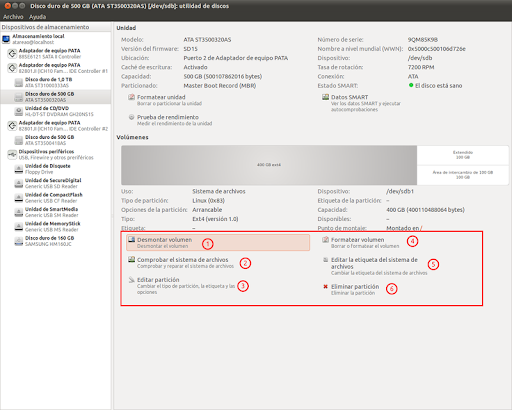Select 'Almacenamiento local' row
The height and width of the screenshot is (410, 512).
[x=56, y=39]
